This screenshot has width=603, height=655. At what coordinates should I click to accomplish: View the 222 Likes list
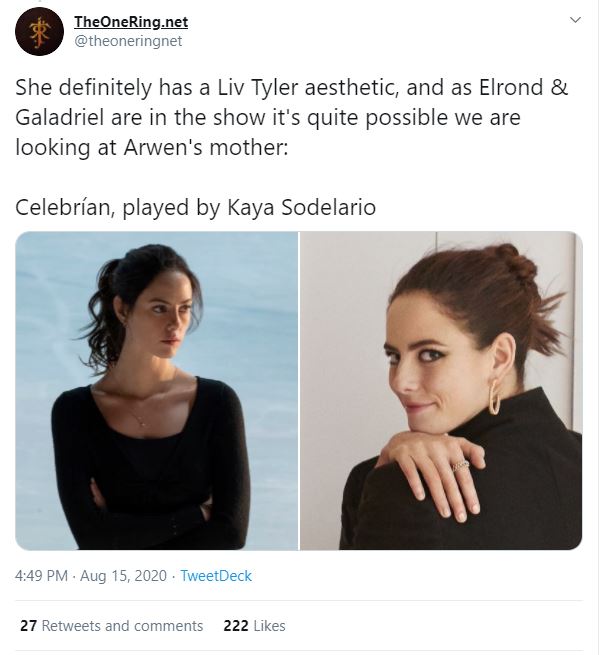coord(254,626)
